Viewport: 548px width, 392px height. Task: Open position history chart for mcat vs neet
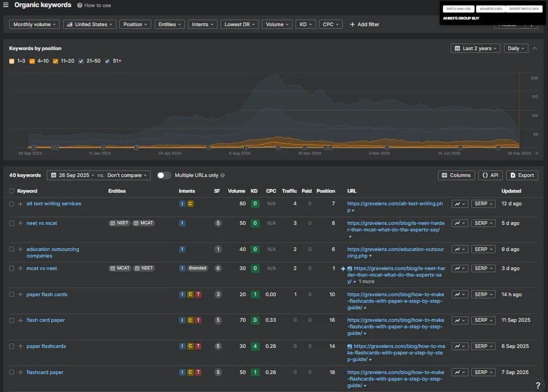click(x=460, y=268)
